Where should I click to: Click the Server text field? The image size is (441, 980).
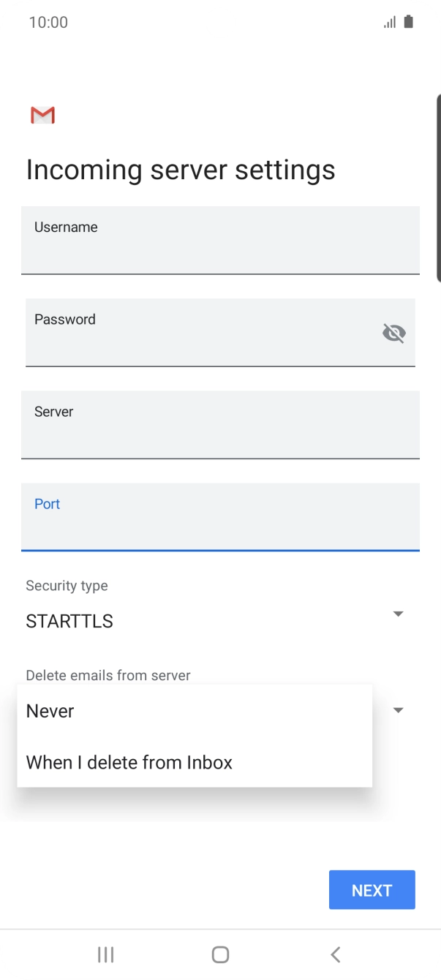(219, 425)
